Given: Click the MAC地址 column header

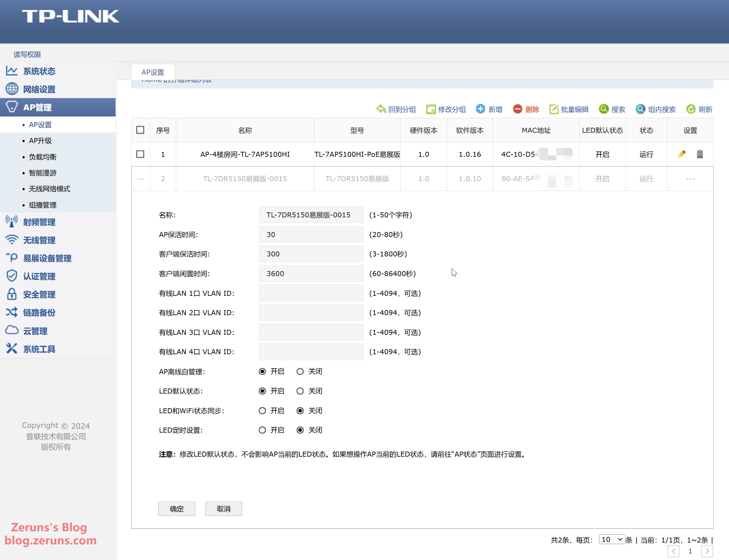Looking at the screenshot, I should [536, 130].
